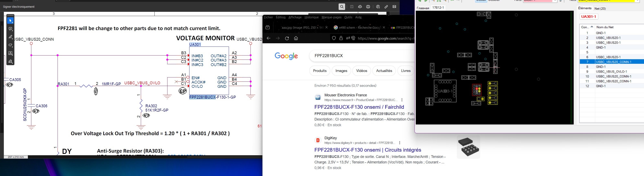This screenshot has width=644, height=176.
Task: Click the PDF save disk icon
Action: [x=352, y=7]
